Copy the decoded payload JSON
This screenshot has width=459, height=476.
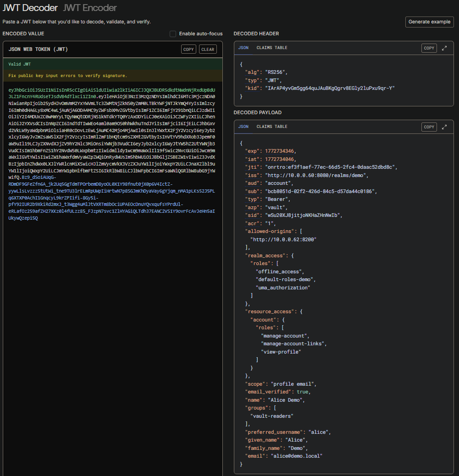pyautogui.click(x=429, y=127)
